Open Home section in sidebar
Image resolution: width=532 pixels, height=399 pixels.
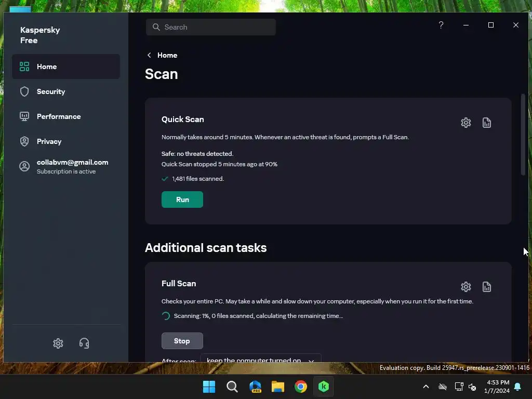coord(66,66)
